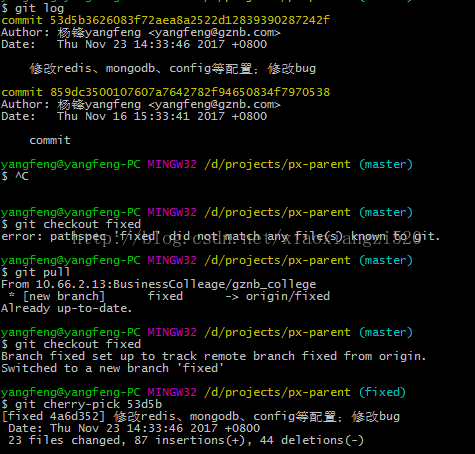Viewport: 475px width, 454px height.
Task: Click date 'Thu Nov 16 15:33:41 2017 +0800'
Action: coord(162,116)
